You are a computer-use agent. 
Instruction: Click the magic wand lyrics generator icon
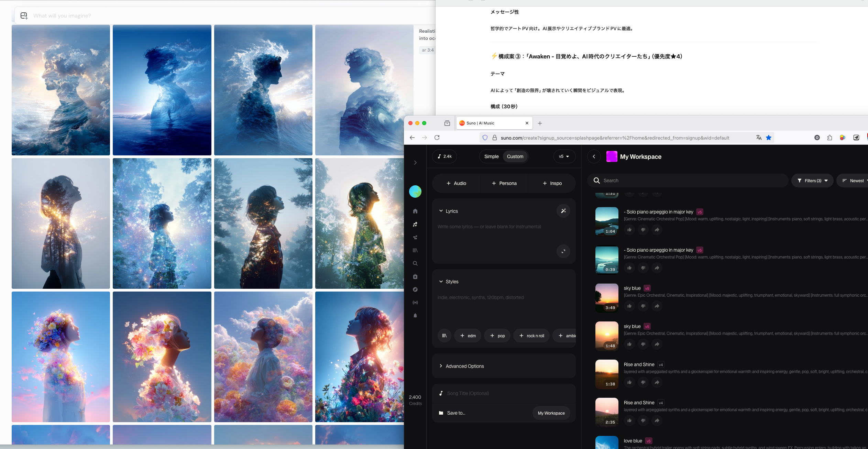pos(563,211)
